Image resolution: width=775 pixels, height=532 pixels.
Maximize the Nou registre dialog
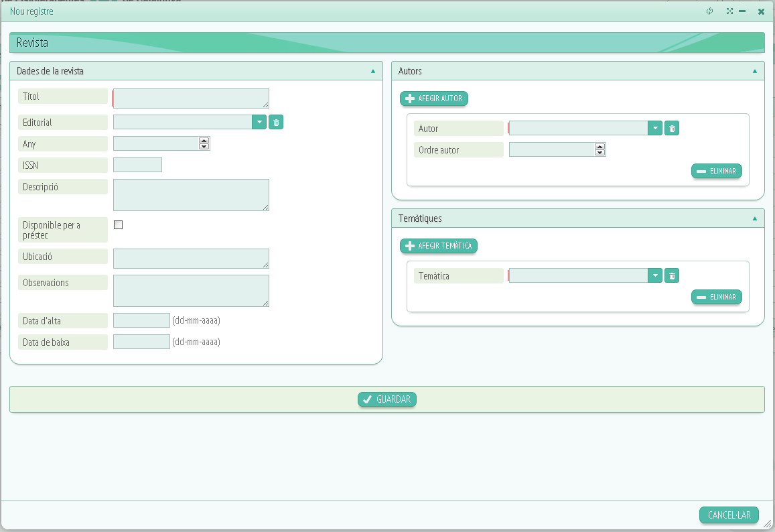[x=729, y=11]
